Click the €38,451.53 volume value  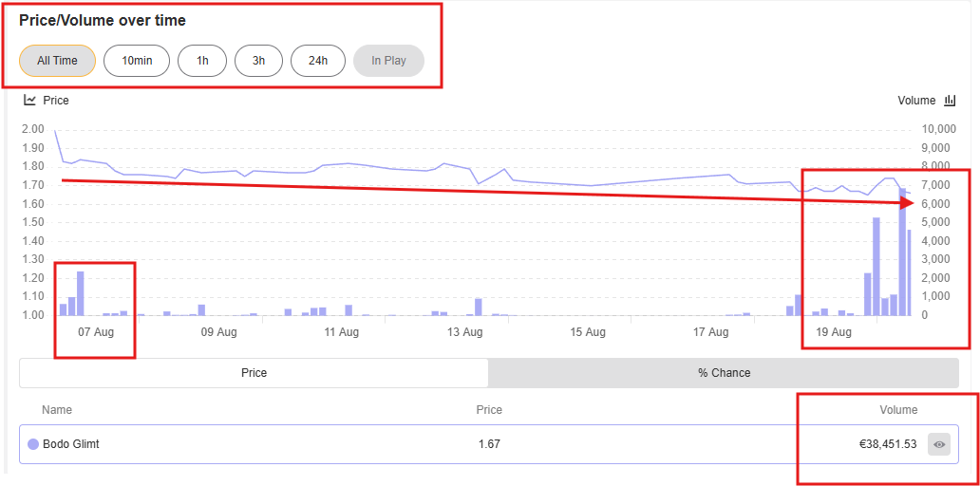point(888,445)
